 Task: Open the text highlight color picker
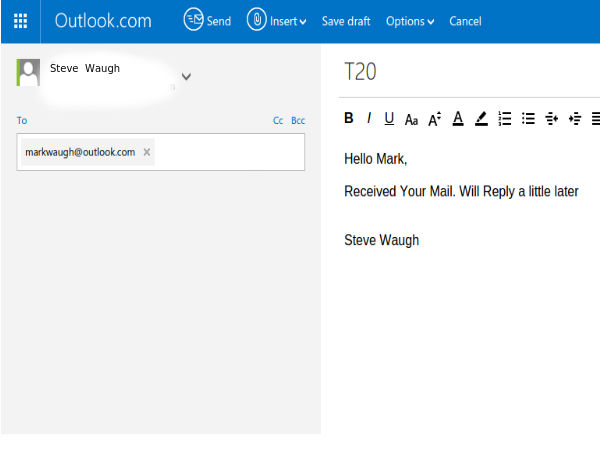[x=481, y=119]
